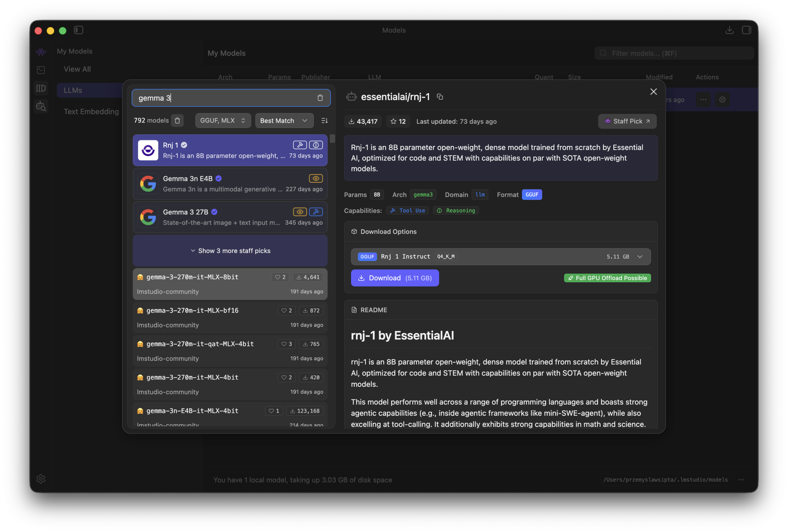
Task: Select the Text Embedding sidebar item
Action: (91, 111)
